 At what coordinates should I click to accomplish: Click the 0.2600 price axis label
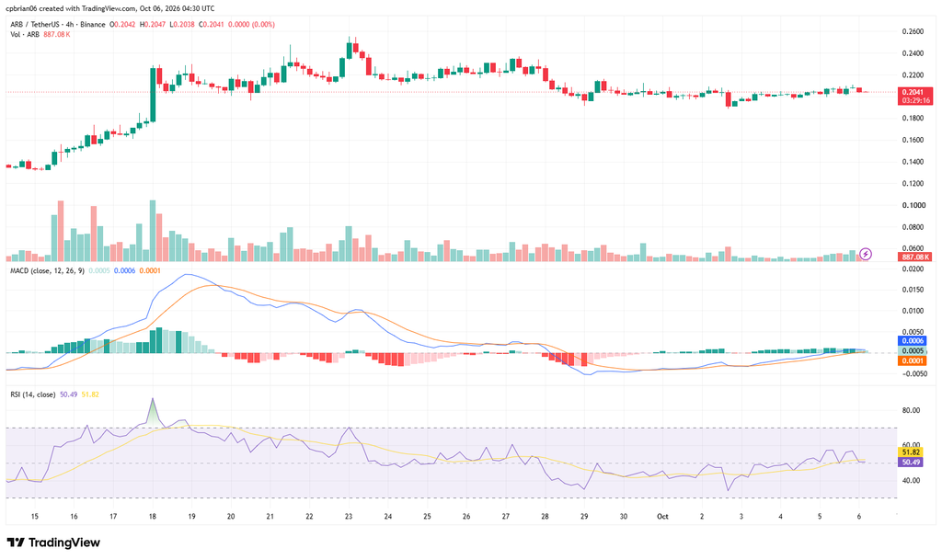pyautogui.click(x=913, y=31)
